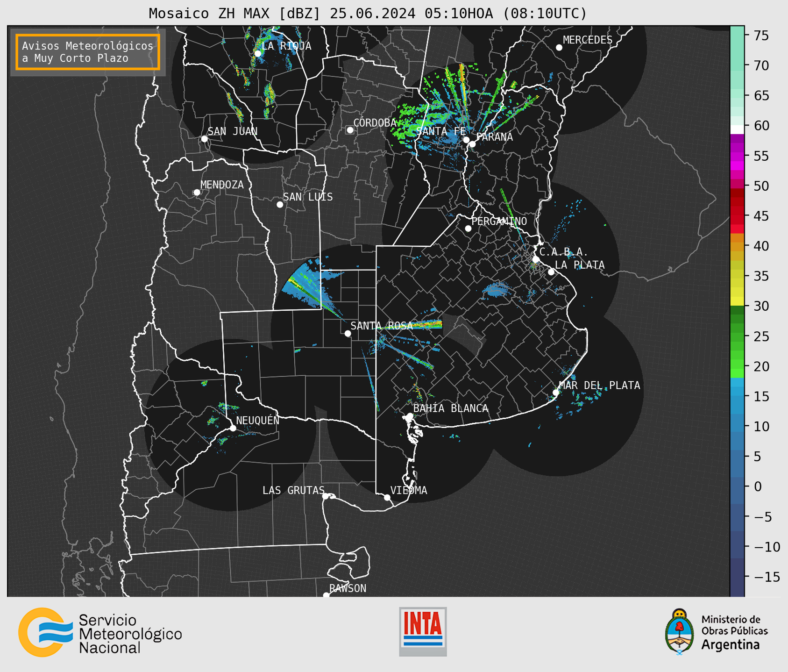Click the INTA logo
This screenshot has width=788, height=672.
pyautogui.click(x=423, y=631)
